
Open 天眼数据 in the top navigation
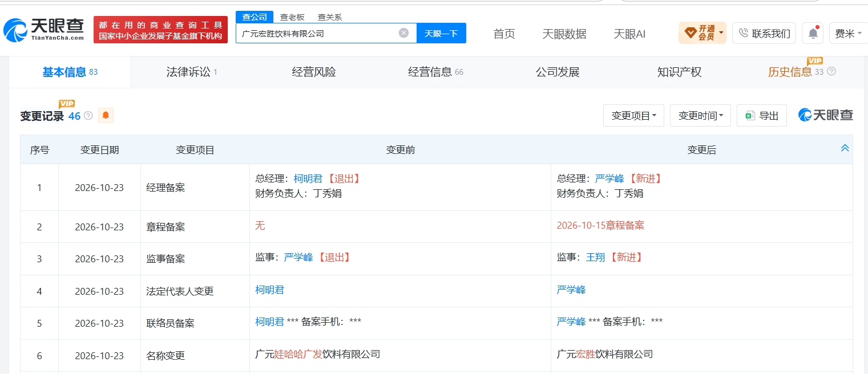(564, 34)
